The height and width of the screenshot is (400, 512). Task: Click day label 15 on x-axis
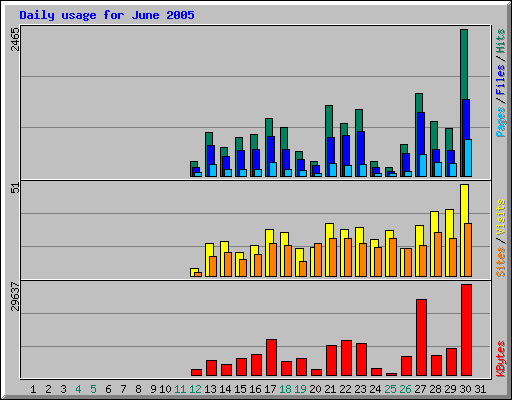[240, 389]
